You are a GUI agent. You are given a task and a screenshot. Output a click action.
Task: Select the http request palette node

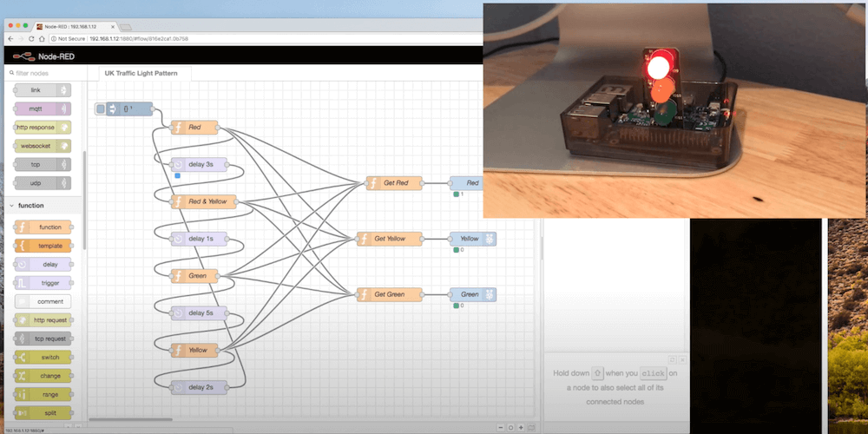coord(43,320)
